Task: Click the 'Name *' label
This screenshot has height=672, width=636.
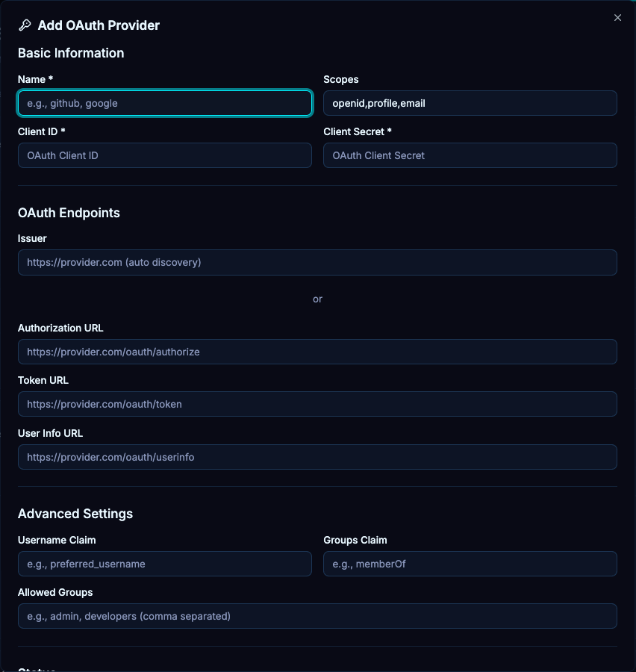Action: [x=35, y=79]
